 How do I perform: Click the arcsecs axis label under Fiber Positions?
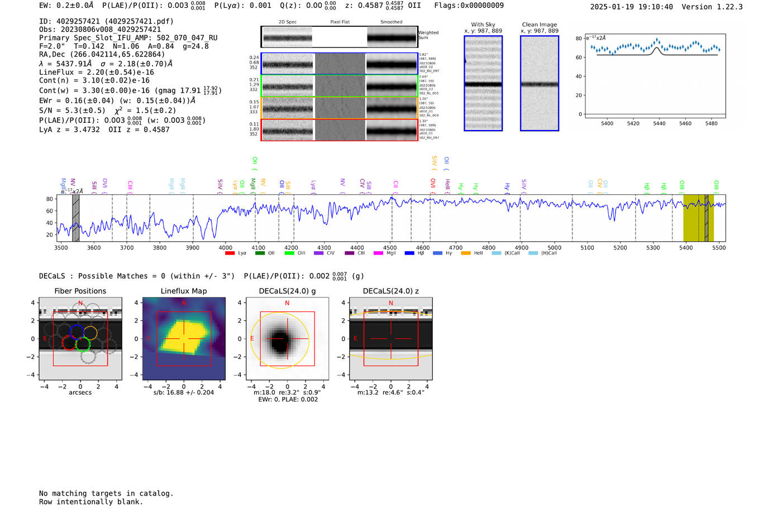click(x=80, y=392)
